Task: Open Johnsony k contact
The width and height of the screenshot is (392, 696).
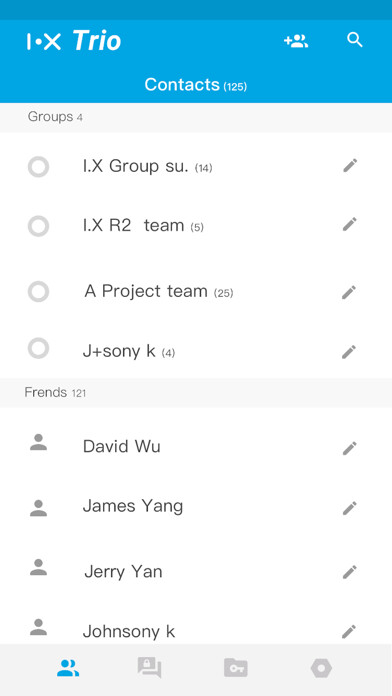Action: click(x=196, y=630)
